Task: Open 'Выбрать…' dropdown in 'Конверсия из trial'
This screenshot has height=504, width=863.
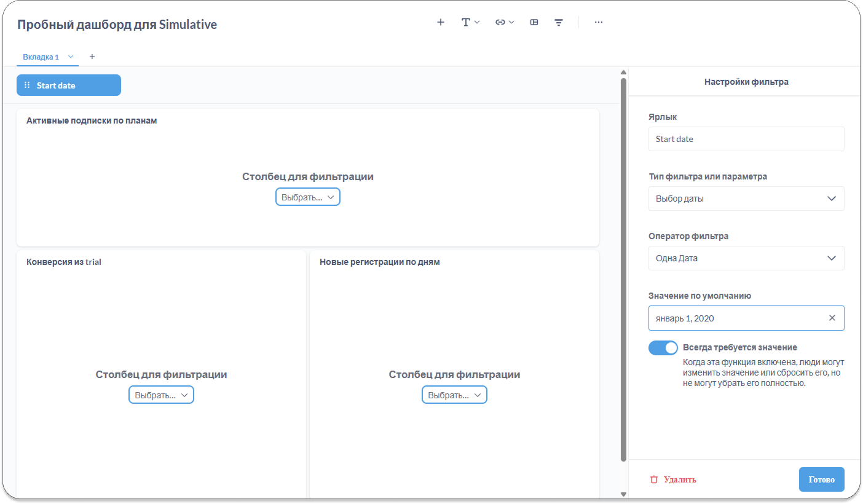Action: click(x=161, y=395)
